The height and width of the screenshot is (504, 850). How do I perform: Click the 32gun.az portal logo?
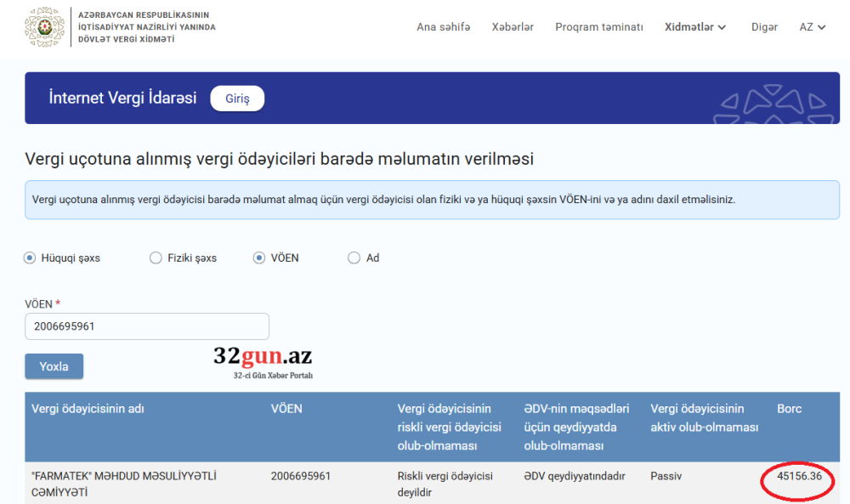click(262, 360)
